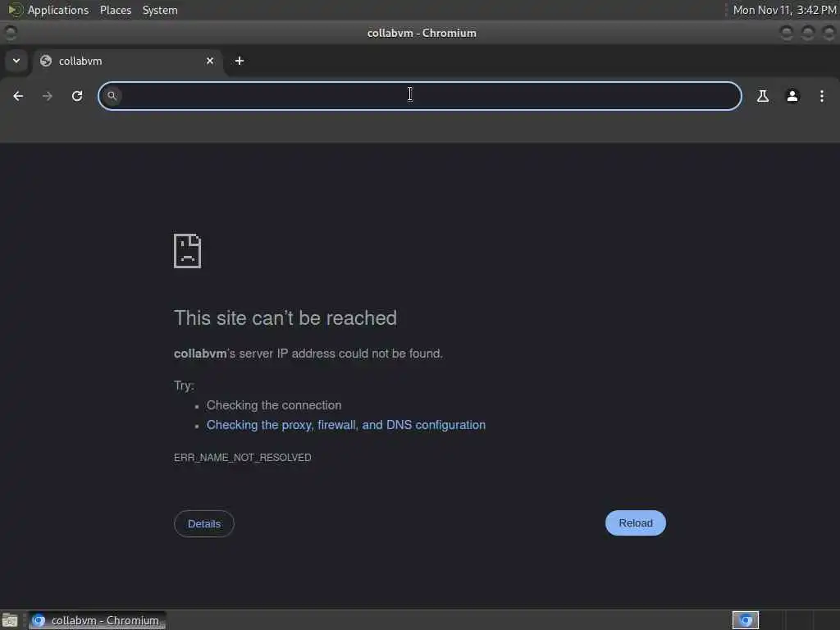Go back to the previous page
The width and height of the screenshot is (840, 630).
tap(18, 96)
